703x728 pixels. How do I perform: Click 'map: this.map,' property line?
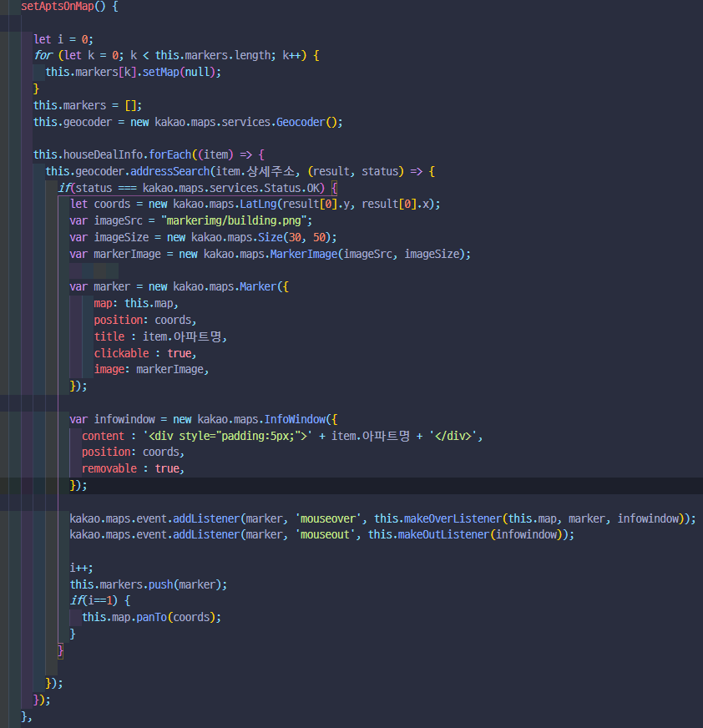[x=136, y=303]
